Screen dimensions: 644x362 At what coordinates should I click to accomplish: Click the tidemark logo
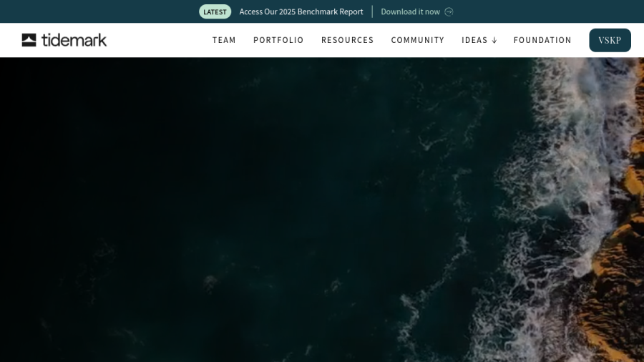click(x=64, y=40)
